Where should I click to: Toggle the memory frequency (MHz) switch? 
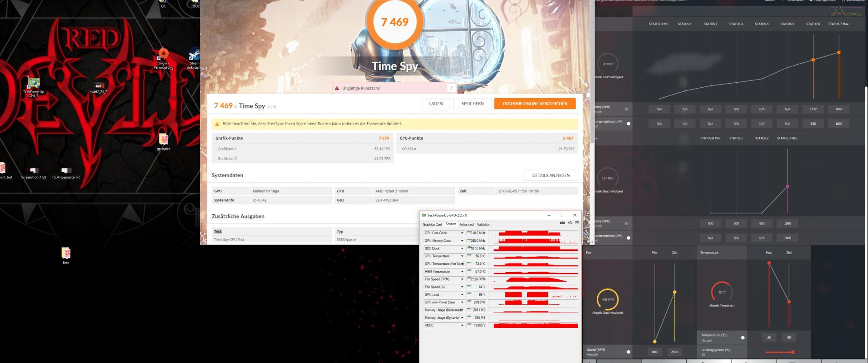tap(627, 223)
